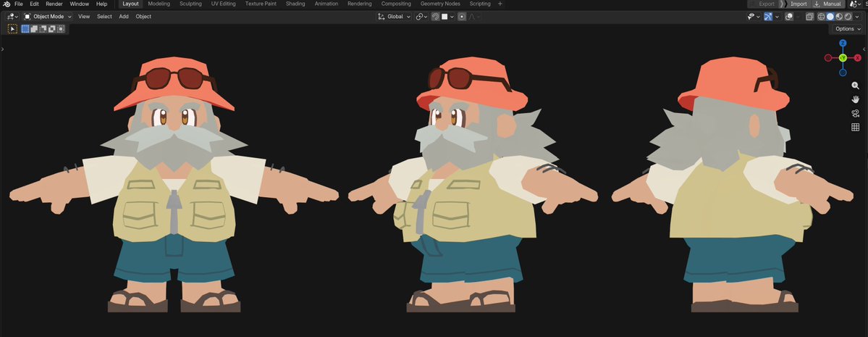868x337 pixels.
Task: Open the viewport Select menu
Action: point(104,17)
